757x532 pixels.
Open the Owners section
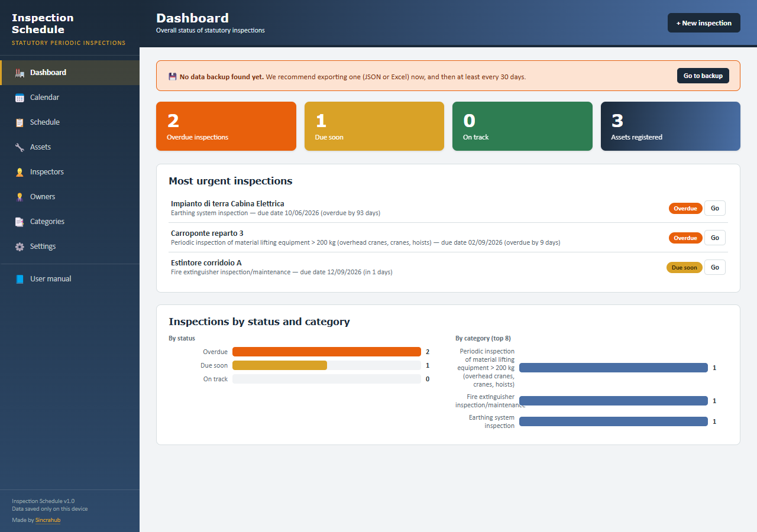point(70,197)
